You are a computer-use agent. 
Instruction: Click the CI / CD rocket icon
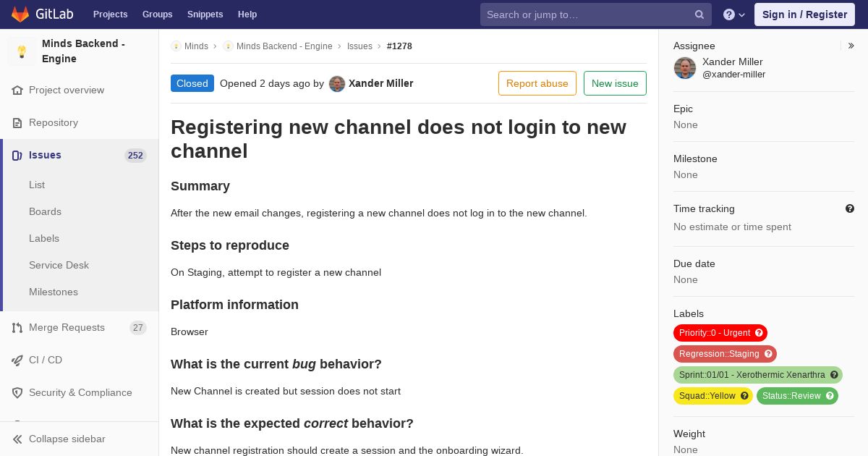(x=17, y=360)
